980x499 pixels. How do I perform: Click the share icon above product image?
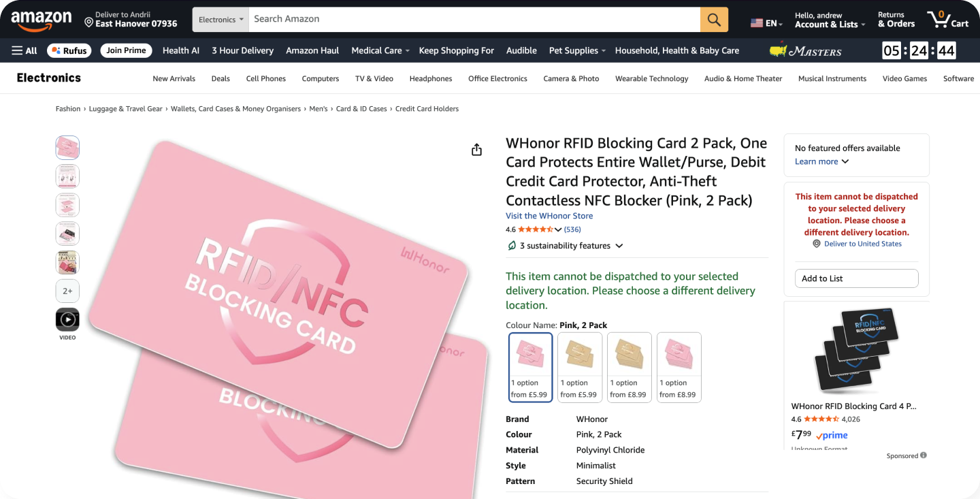(x=476, y=150)
